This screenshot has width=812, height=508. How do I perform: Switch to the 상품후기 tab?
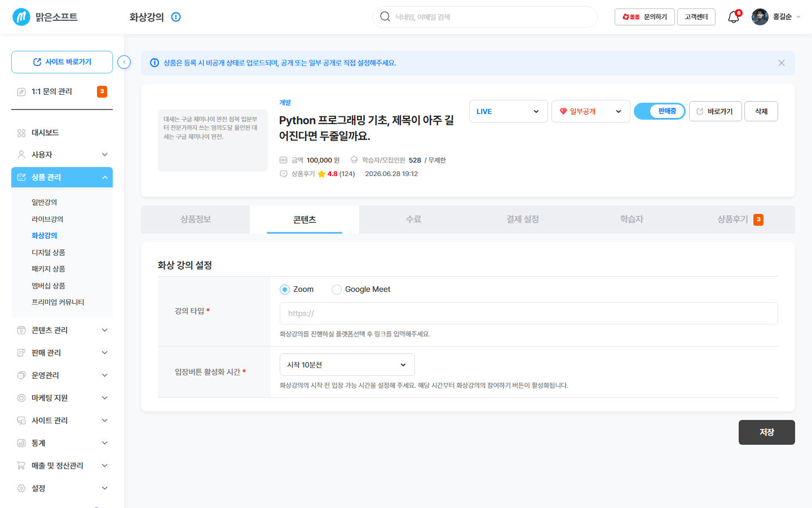pos(740,220)
